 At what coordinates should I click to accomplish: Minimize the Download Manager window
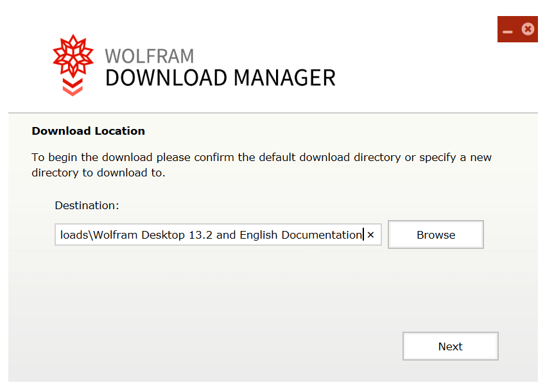click(x=508, y=30)
